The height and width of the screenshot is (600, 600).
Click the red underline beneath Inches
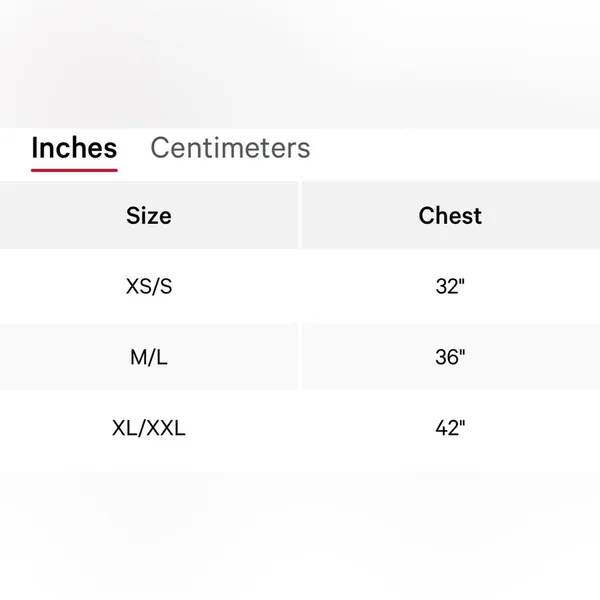[74, 170]
